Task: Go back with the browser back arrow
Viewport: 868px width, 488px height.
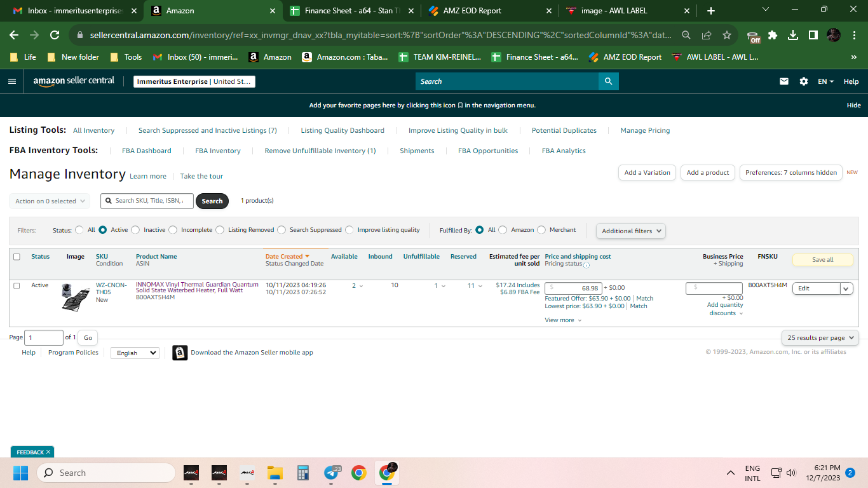Action: pos(14,35)
